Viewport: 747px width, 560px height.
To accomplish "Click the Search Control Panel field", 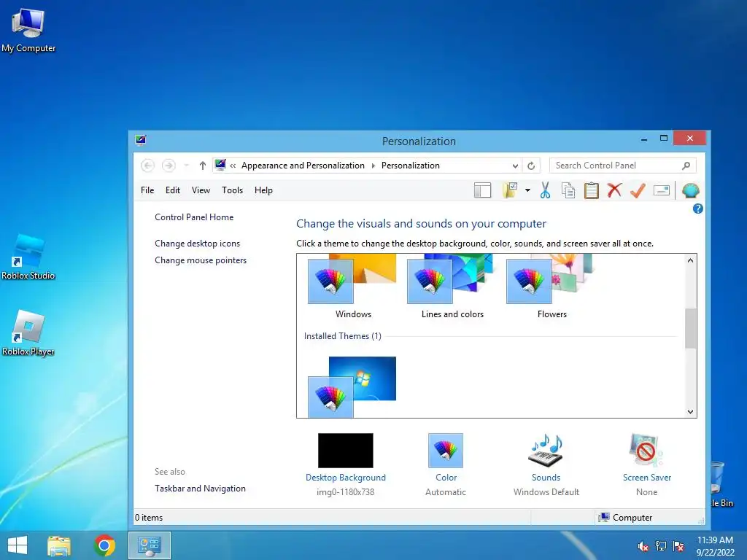I will [x=623, y=166].
